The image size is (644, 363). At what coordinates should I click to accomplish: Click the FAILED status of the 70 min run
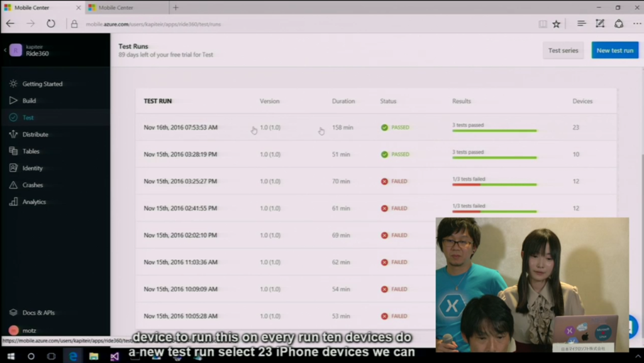(394, 181)
